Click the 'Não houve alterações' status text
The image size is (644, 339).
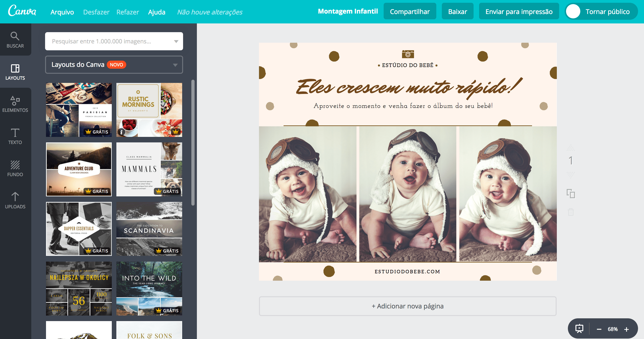(210, 12)
